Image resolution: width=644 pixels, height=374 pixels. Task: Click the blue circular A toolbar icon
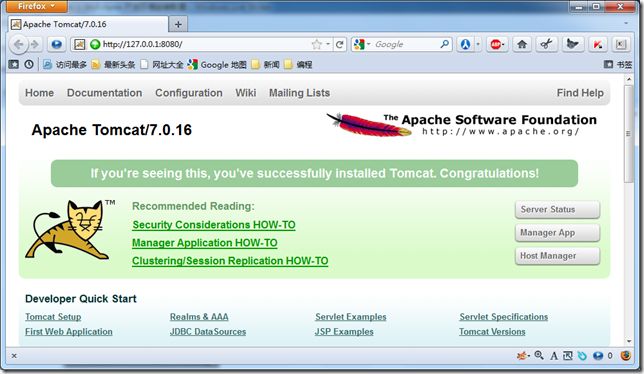tap(465, 44)
